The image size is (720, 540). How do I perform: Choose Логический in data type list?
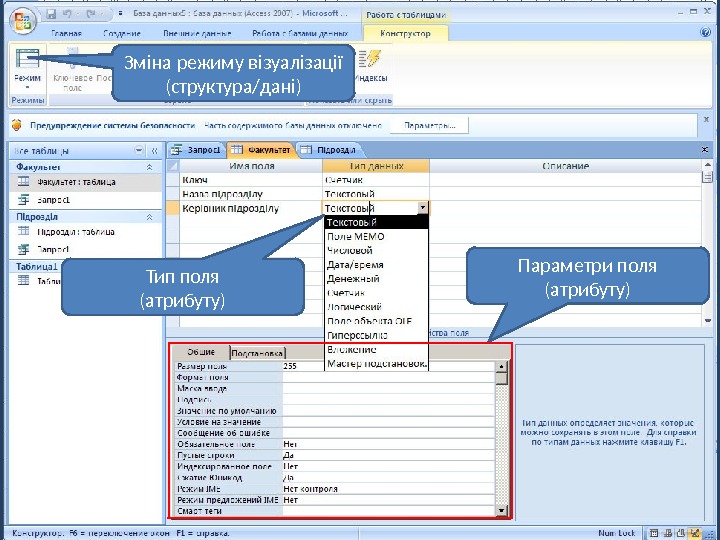[x=377, y=307]
